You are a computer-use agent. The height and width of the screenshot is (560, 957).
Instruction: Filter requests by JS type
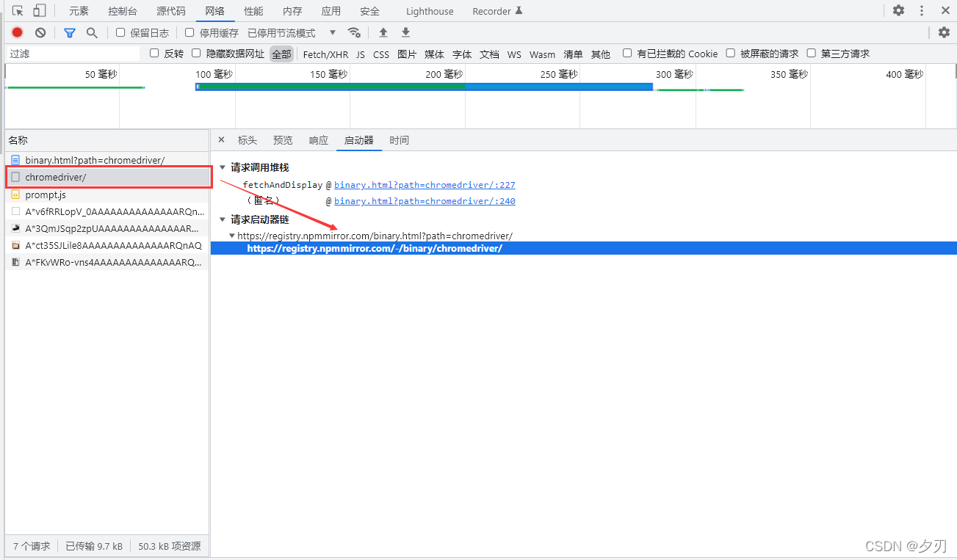click(361, 54)
